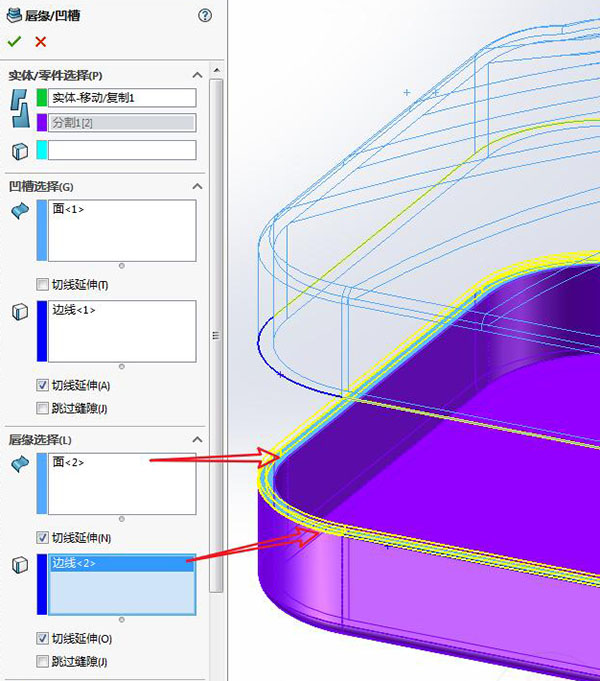Uncheck the 切线延伸(N) checkbox
The height and width of the screenshot is (681, 600).
(x=42, y=538)
